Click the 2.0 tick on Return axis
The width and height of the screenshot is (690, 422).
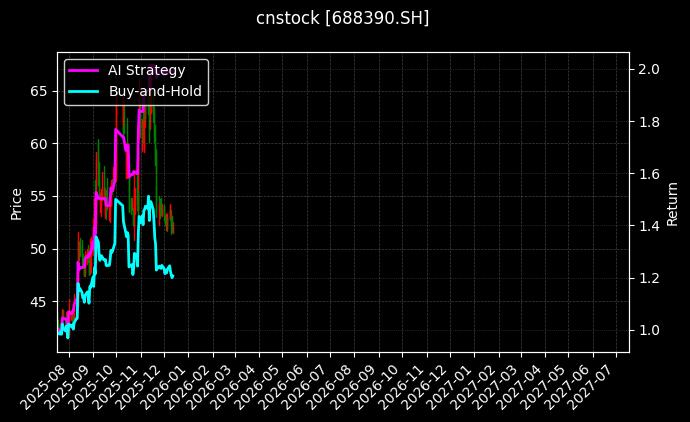coord(649,70)
